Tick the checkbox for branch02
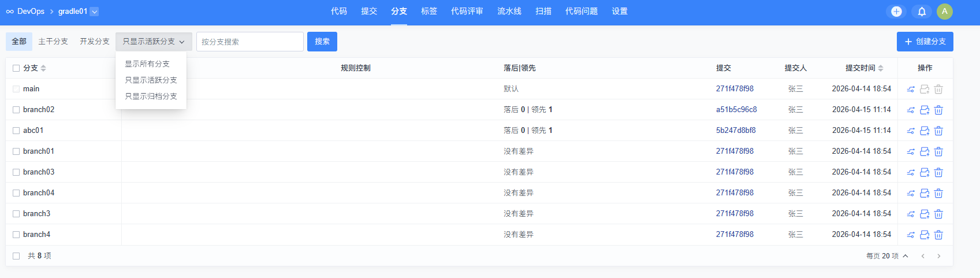The image size is (980, 278). 16,110
